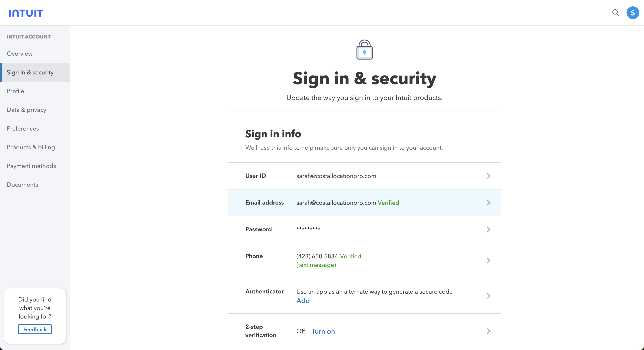Select Overview in the sidebar
644x350 pixels.
coord(20,53)
